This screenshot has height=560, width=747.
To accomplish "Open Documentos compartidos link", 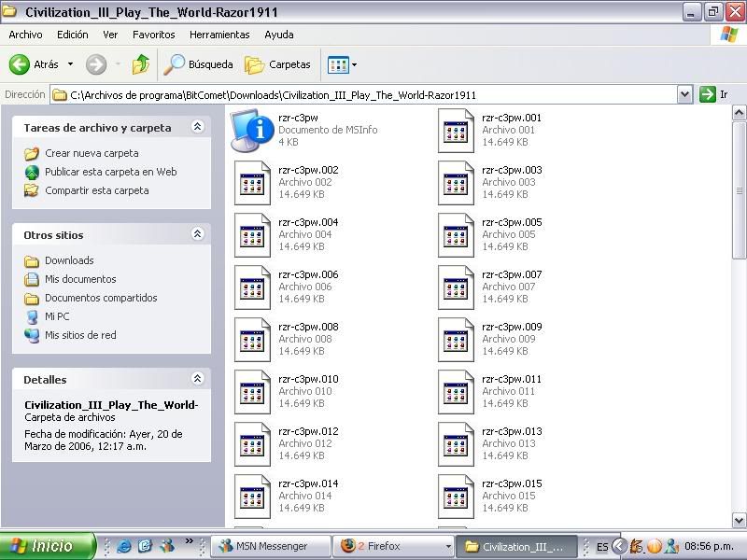I will pos(101,298).
